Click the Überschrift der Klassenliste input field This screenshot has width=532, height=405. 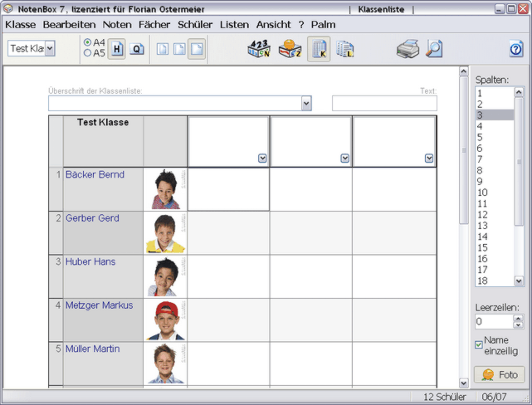[175, 104]
